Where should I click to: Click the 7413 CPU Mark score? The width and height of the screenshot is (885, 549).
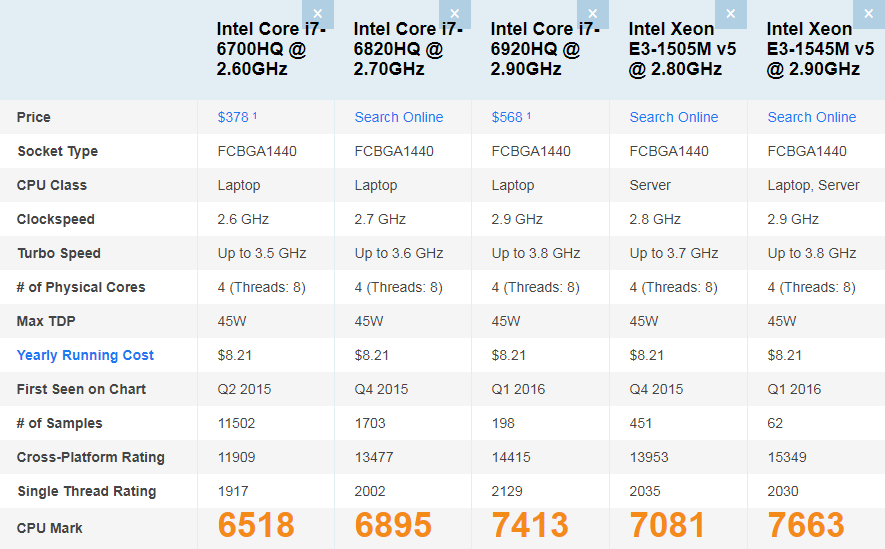click(530, 526)
